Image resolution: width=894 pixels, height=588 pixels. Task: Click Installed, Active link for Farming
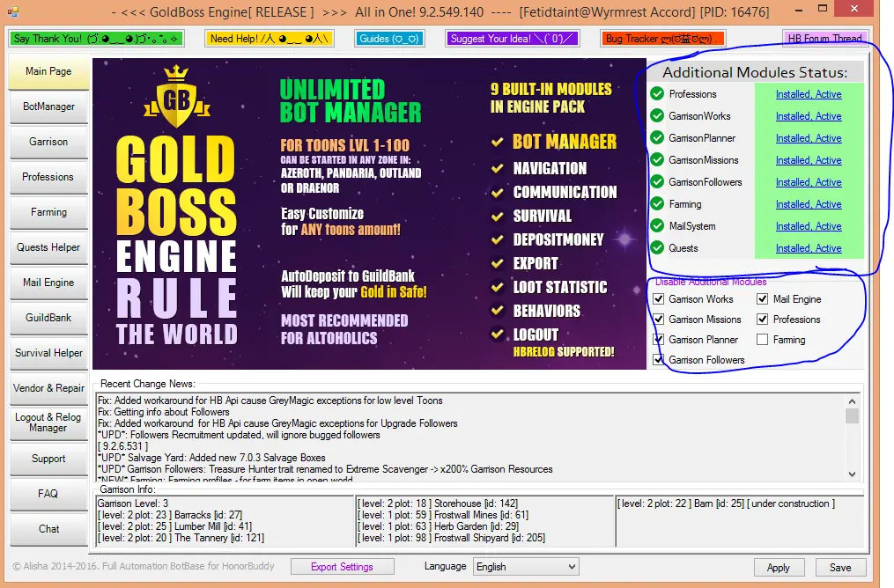point(809,204)
